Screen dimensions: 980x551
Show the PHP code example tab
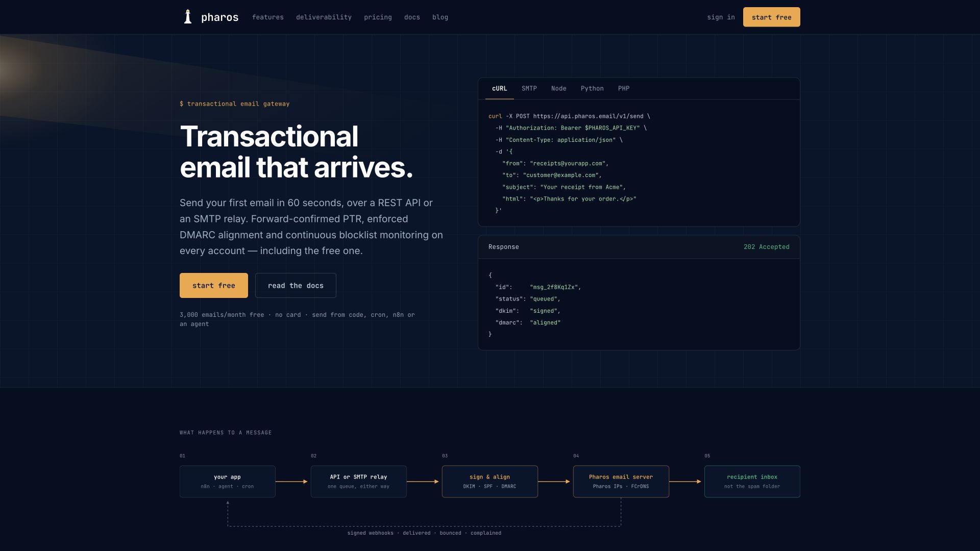tap(623, 89)
